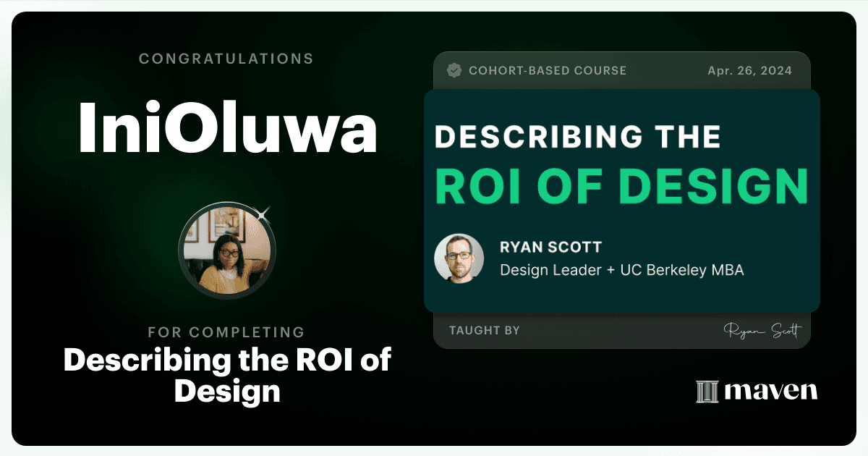868x456 pixels.
Task: Click the Maven pillar logo icon
Action: tap(707, 392)
